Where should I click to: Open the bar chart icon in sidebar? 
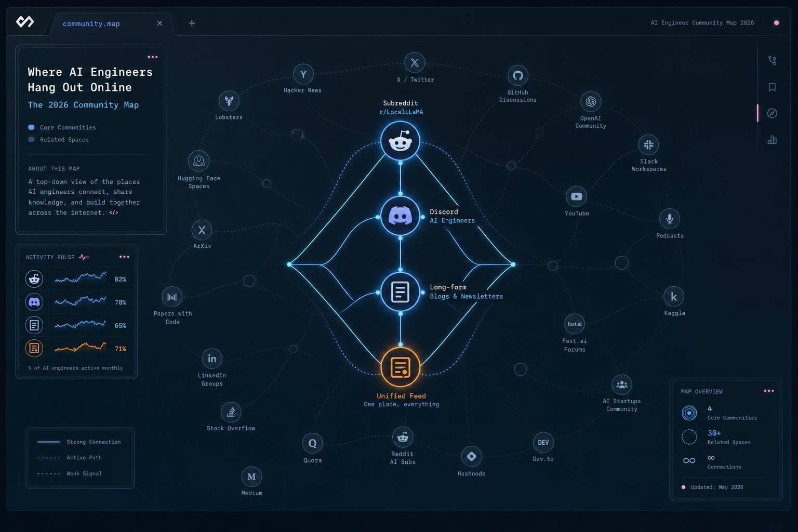pyautogui.click(x=772, y=140)
